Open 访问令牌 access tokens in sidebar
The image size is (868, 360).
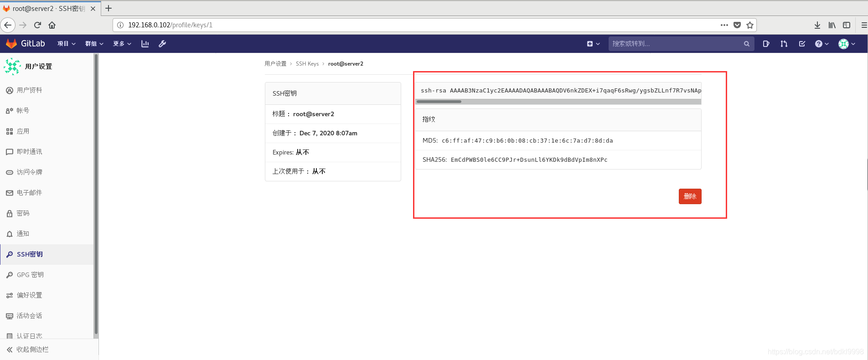coord(46,172)
